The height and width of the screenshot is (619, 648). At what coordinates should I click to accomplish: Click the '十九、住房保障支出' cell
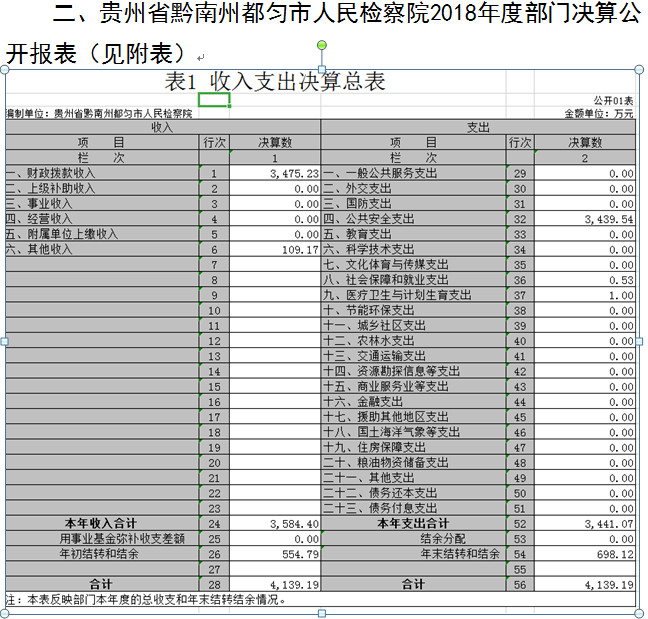click(x=413, y=448)
